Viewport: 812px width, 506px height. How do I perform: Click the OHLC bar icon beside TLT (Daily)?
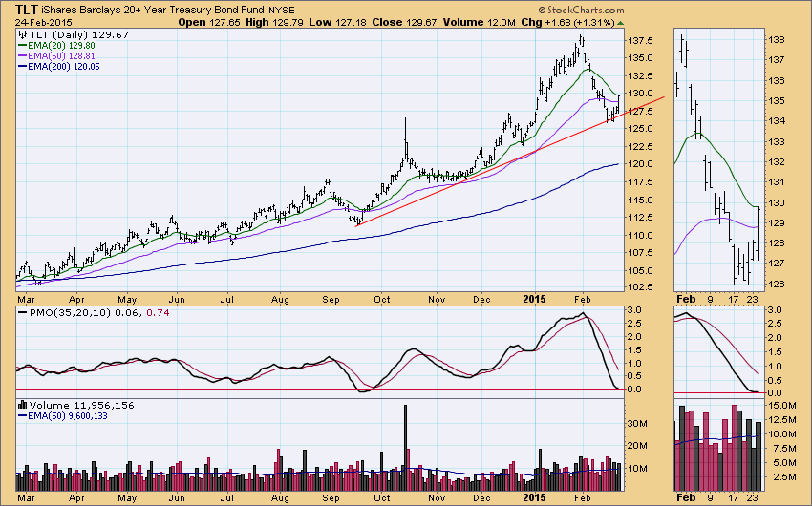22,34
